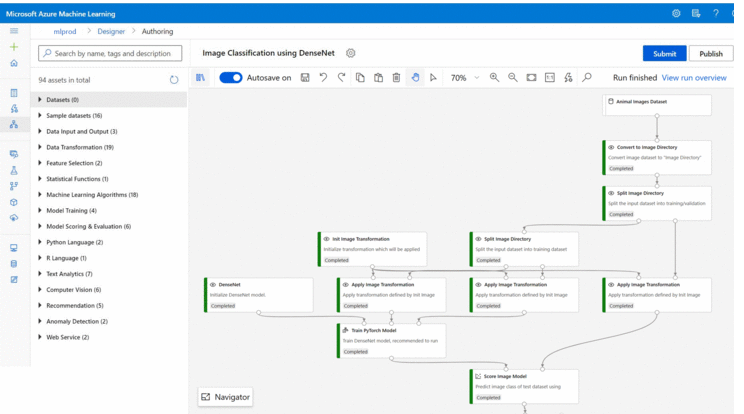The height and width of the screenshot is (414, 744).
Task: Open Data Labeling icon in sidebar
Action: (x=14, y=279)
